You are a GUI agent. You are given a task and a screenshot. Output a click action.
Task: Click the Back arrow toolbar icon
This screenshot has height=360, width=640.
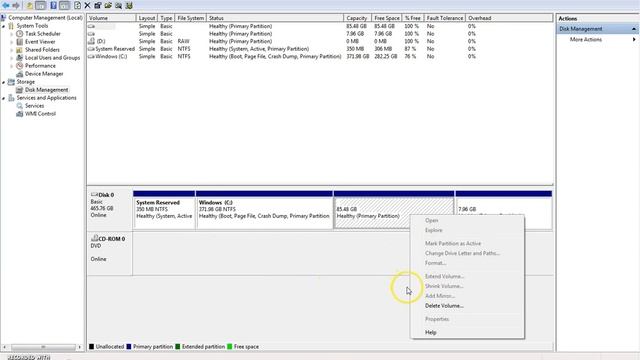(6, 5)
